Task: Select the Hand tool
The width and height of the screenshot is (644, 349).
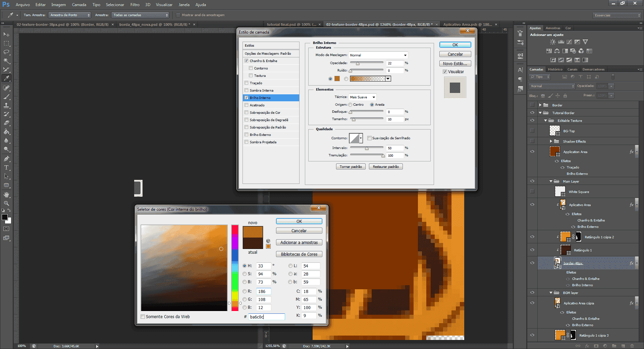Action: pyautogui.click(x=6, y=195)
